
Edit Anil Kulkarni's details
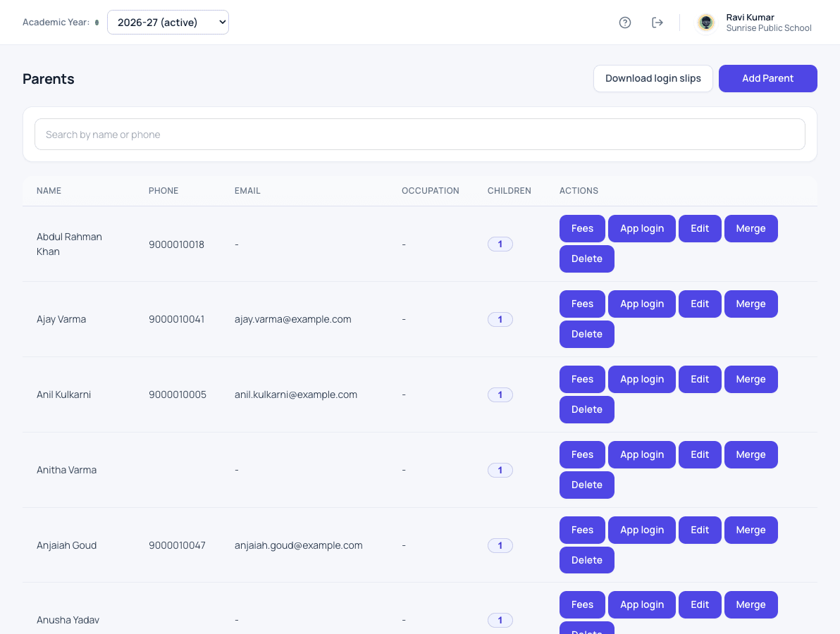(700, 380)
